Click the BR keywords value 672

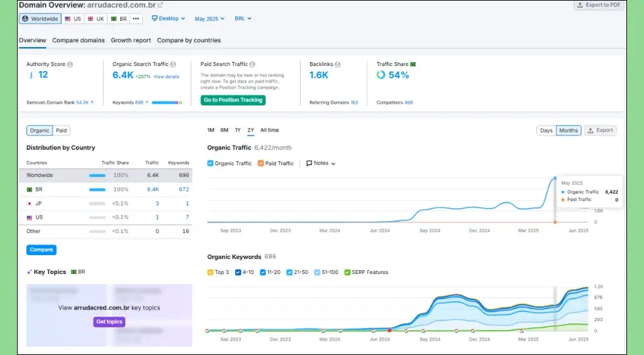tap(184, 190)
